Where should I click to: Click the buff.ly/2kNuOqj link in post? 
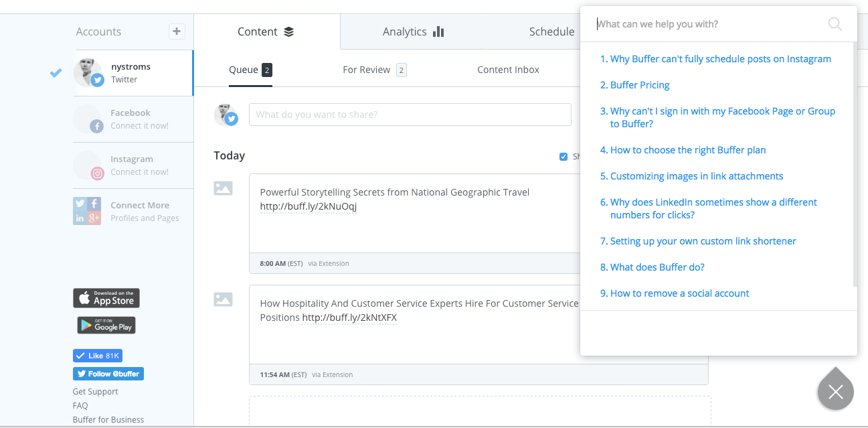coord(309,206)
